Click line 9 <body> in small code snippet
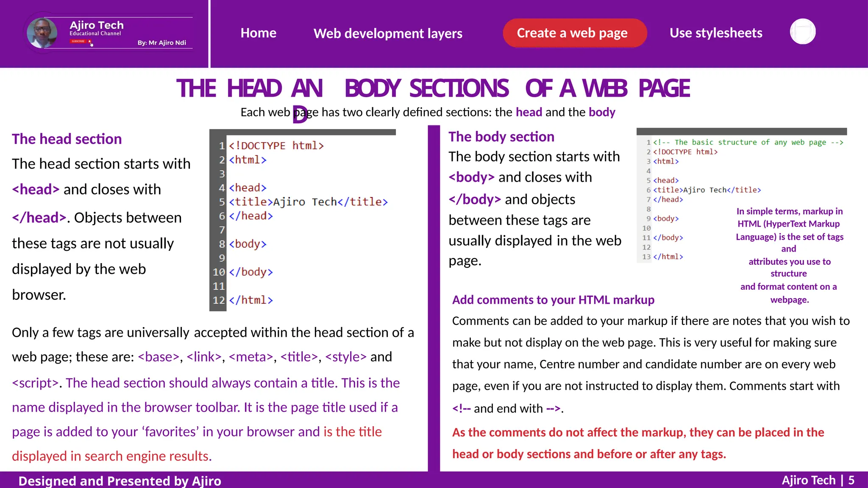868x488 pixels. coord(666,219)
